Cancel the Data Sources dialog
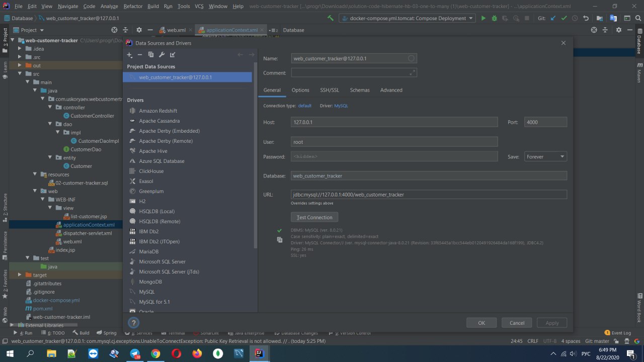644x362 pixels. pyautogui.click(x=517, y=323)
